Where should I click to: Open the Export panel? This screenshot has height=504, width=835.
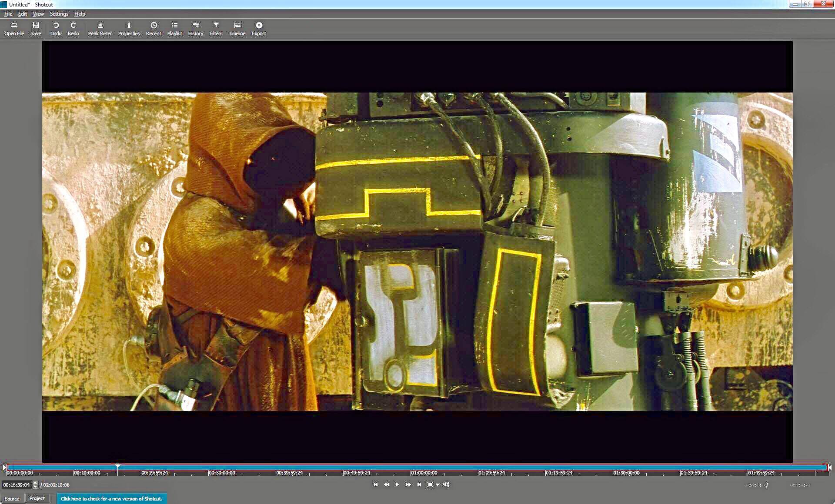point(259,29)
